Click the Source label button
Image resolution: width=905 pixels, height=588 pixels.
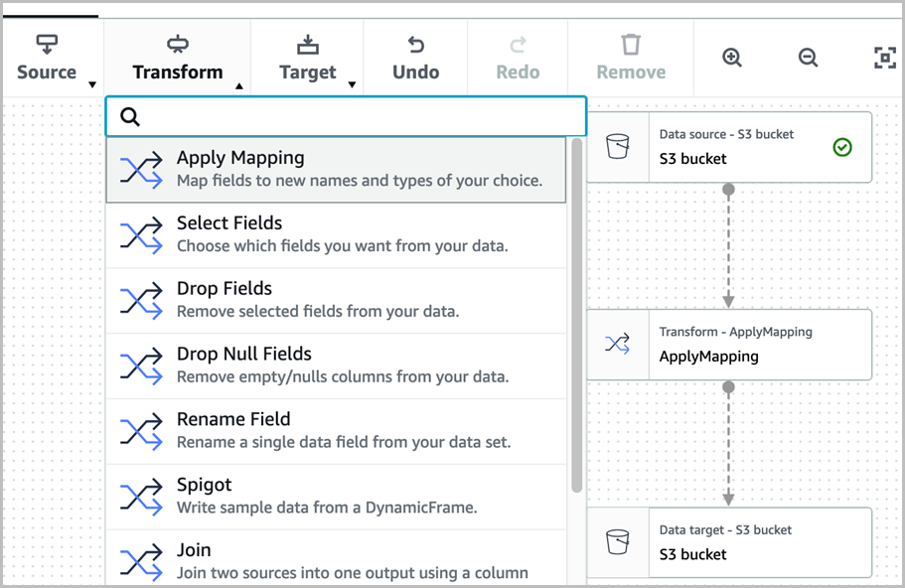47,73
